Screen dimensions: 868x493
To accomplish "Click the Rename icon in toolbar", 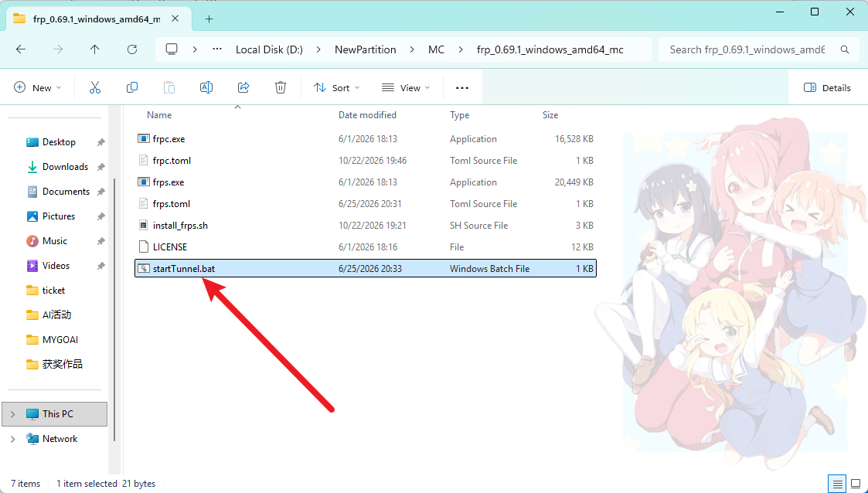I will click(206, 87).
